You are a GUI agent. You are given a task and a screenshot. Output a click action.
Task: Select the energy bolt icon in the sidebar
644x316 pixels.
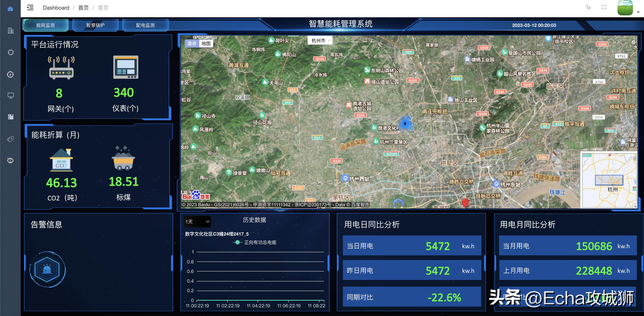(x=10, y=74)
